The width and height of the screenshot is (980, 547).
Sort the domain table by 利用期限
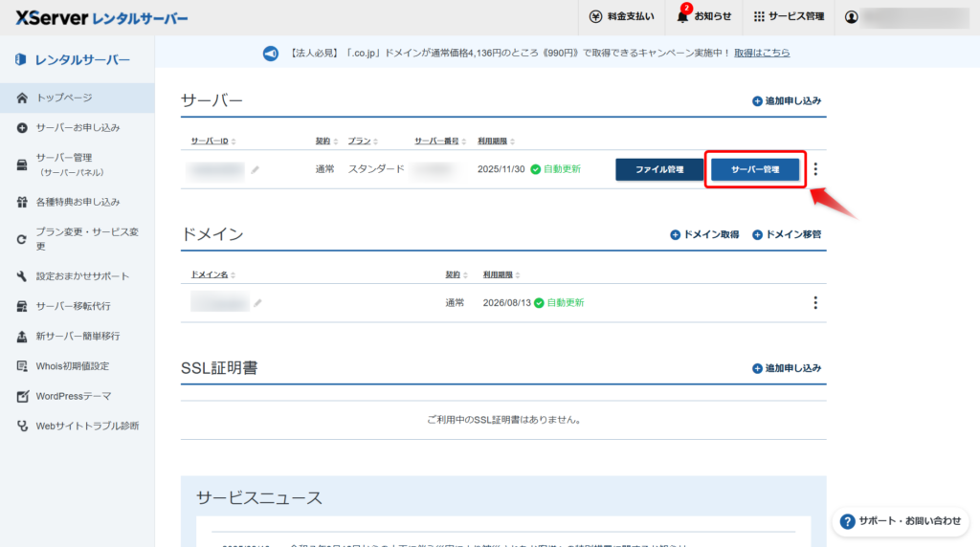click(503, 274)
